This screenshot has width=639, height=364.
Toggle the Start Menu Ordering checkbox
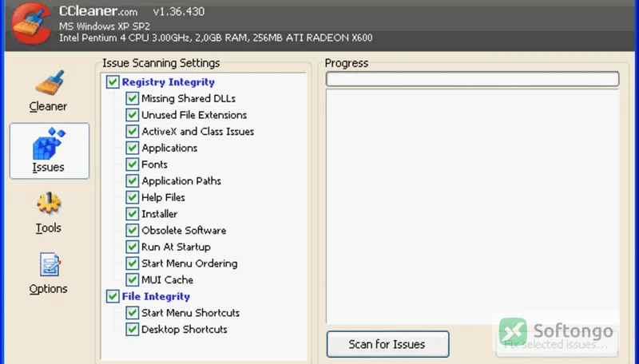tap(132, 263)
